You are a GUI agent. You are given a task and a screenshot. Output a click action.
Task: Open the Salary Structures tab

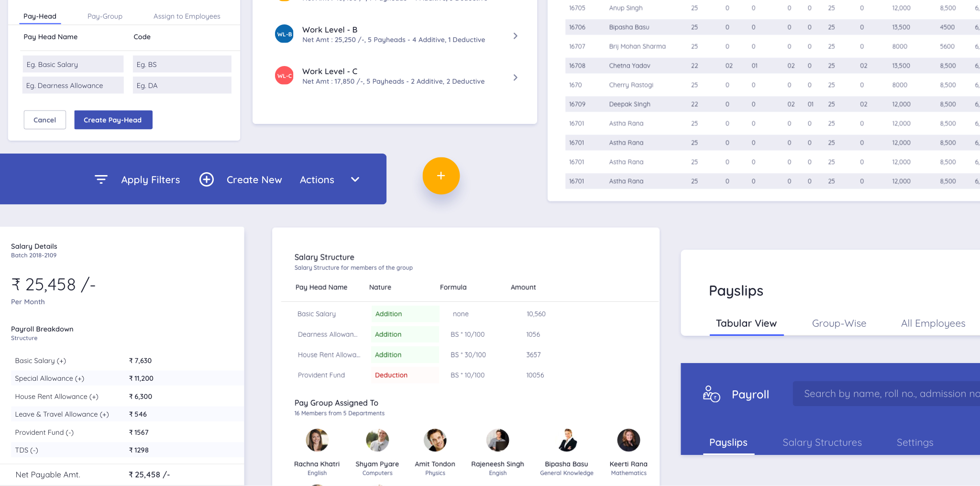822,442
